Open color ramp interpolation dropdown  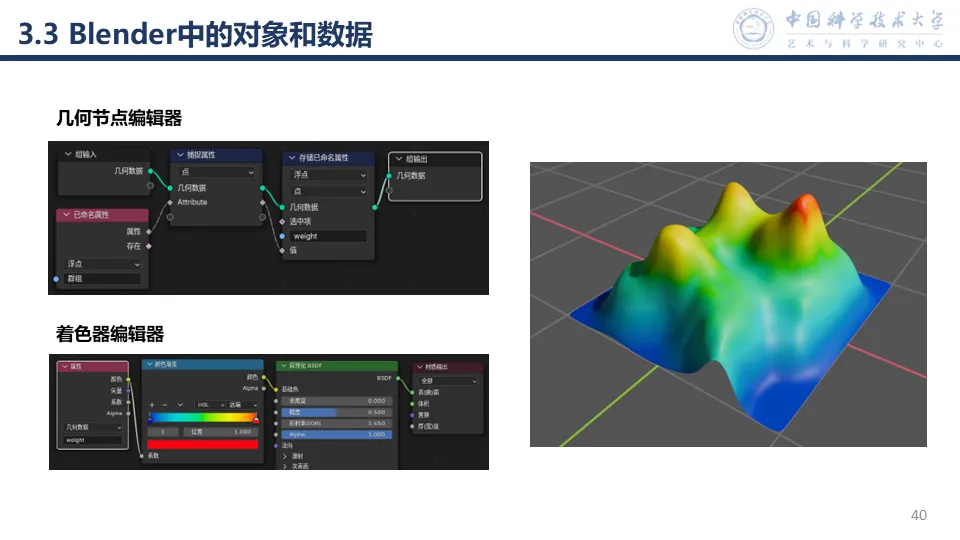(243, 405)
